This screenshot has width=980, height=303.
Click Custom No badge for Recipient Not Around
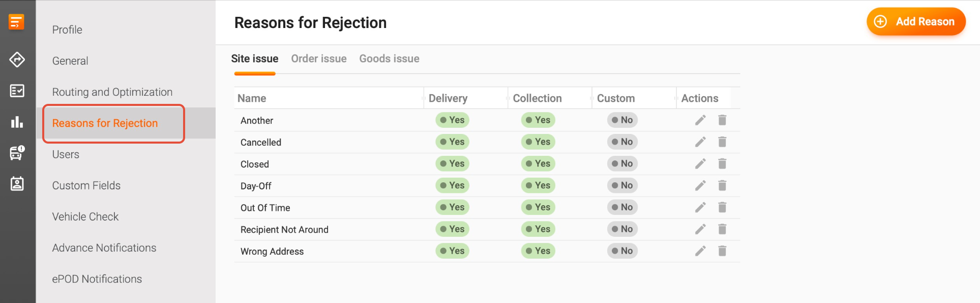pos(622,229)
